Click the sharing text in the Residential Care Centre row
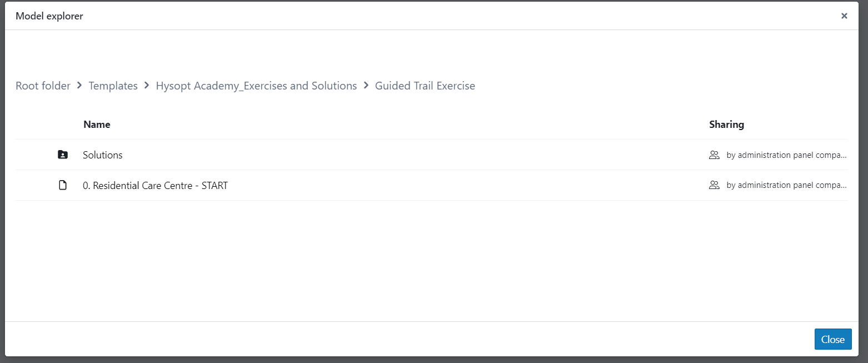The width and height of the screenshot is (868, 363). (786, 185)
